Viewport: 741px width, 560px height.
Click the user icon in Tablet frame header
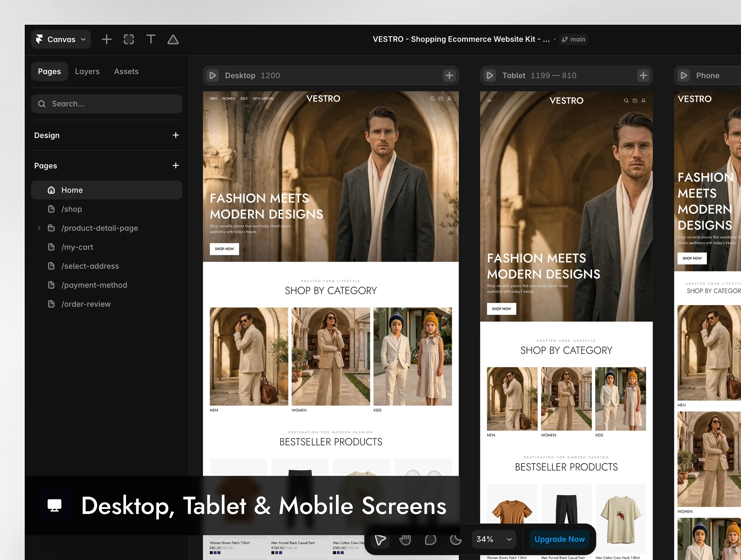(643, 100)
